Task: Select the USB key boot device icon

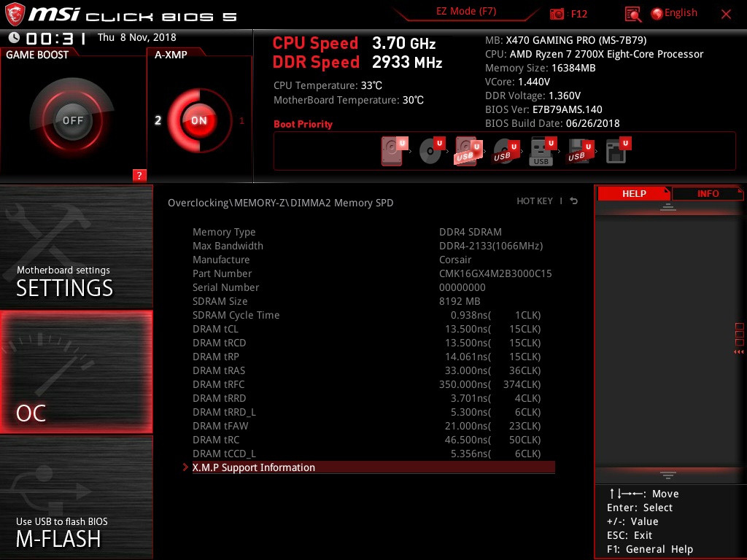Action: coord(542,152)
